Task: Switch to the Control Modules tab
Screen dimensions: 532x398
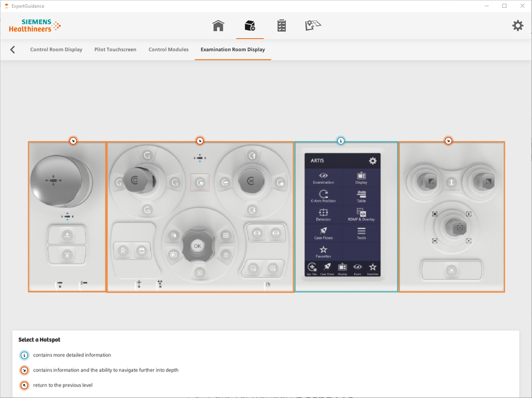Action: 168,49
